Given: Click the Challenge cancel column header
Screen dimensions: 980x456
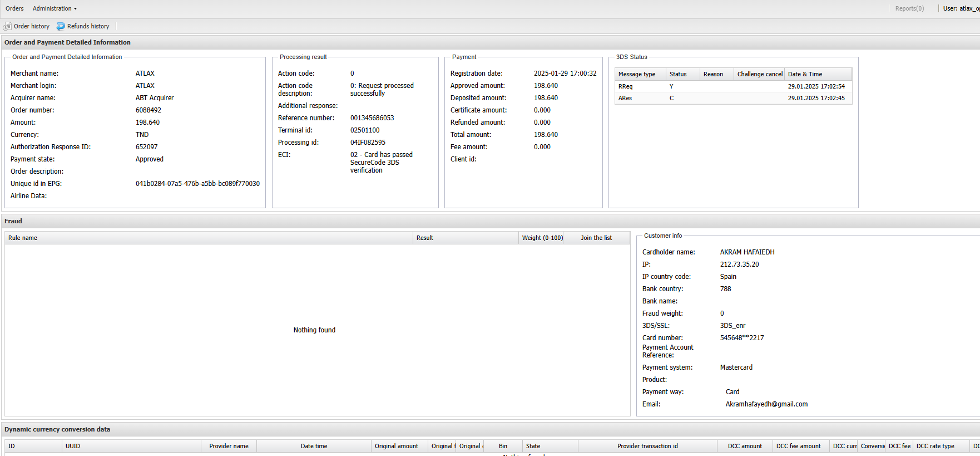Looking at the screenshot, I should point(759,74).
